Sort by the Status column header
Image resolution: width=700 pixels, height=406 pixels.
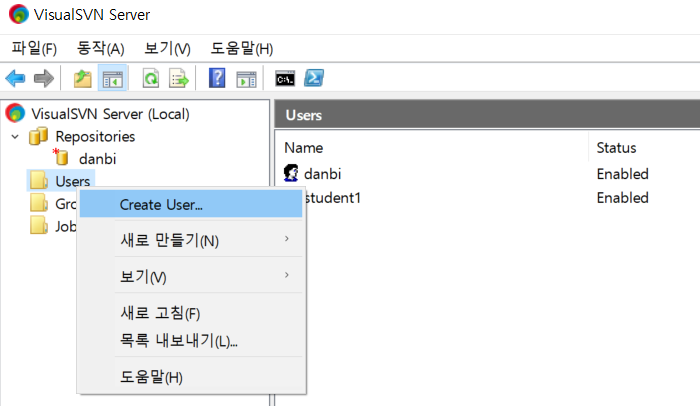click(616, 147)
